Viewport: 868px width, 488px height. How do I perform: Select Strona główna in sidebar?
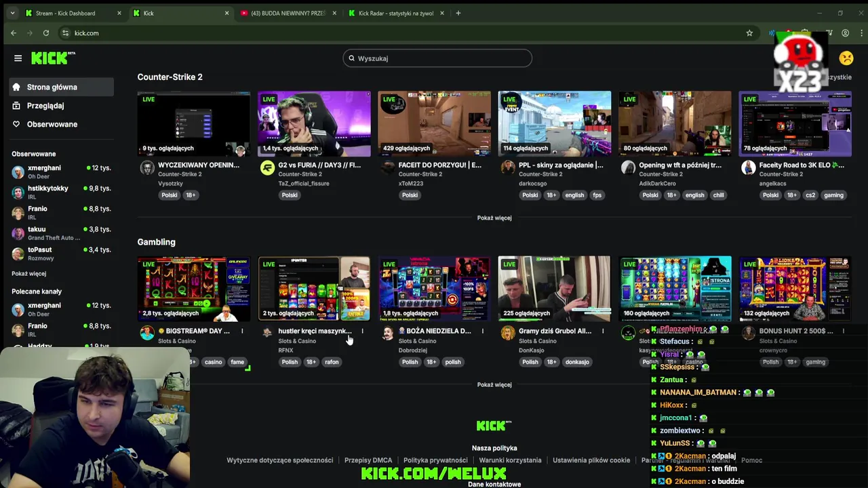[x=62, y=87]
